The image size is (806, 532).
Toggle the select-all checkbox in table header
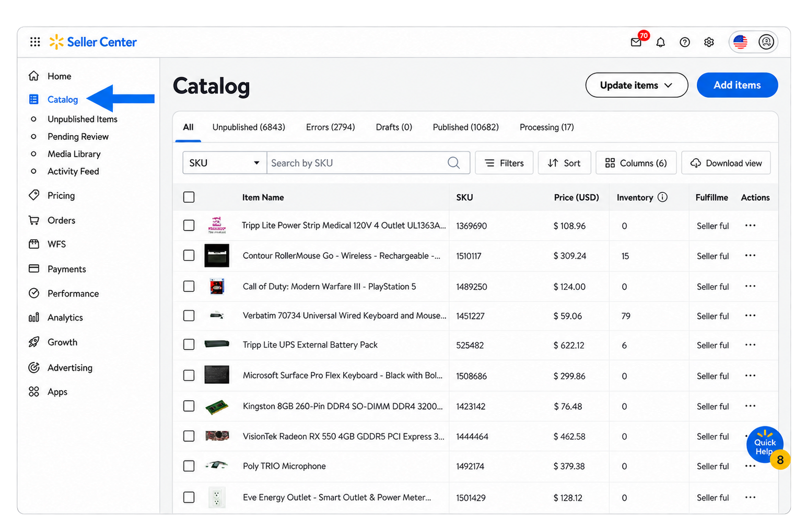click(189, 197)
